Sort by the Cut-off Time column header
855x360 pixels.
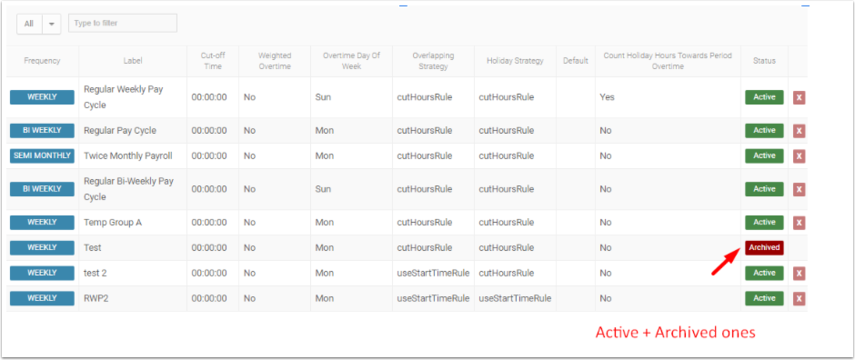(x=213, y=61)
